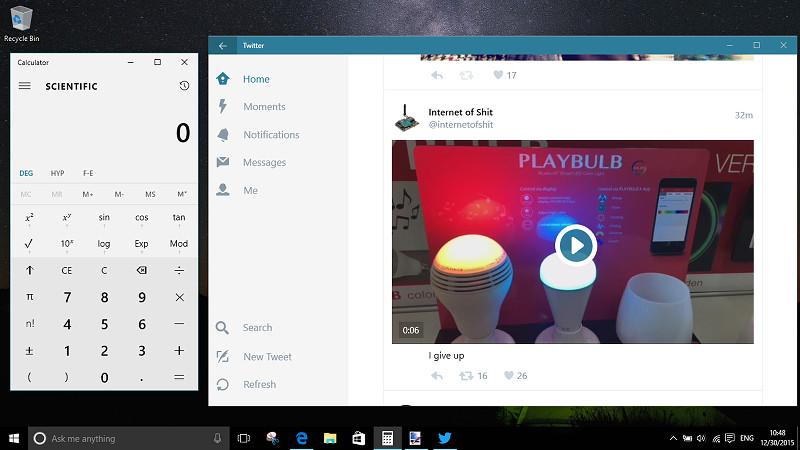Image resolution: width=800 pixels, height=450 pixels.
Task: Toggle DEG angle unit in Calculator
Action: click(26, 173)
